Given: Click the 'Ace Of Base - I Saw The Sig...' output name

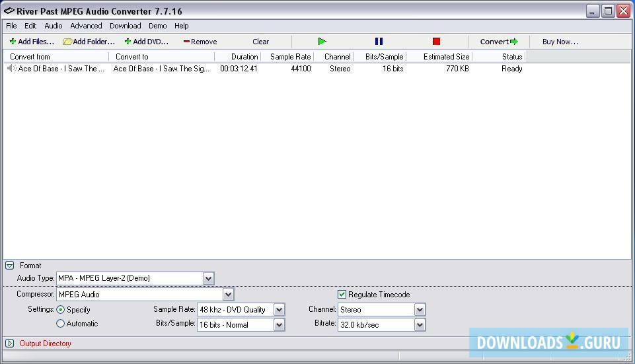Looking at the screenshot, I should pyautogui.click(x=161, y=69).
